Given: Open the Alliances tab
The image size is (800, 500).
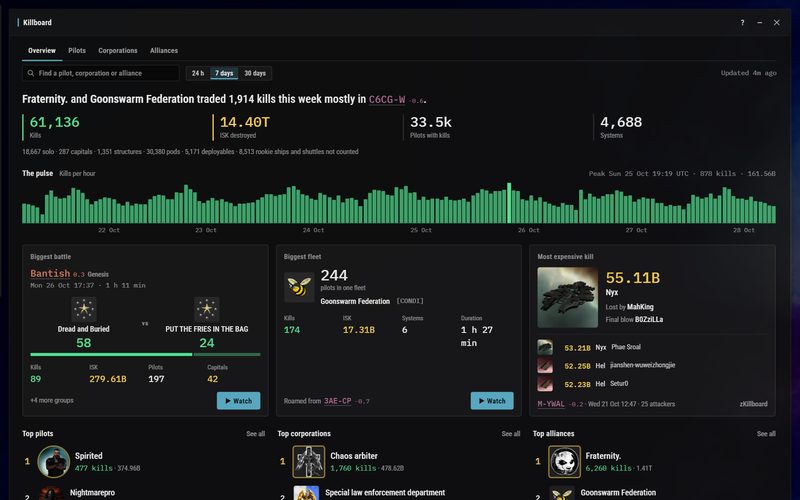Looking at the screenshot, I should [164, 51].
